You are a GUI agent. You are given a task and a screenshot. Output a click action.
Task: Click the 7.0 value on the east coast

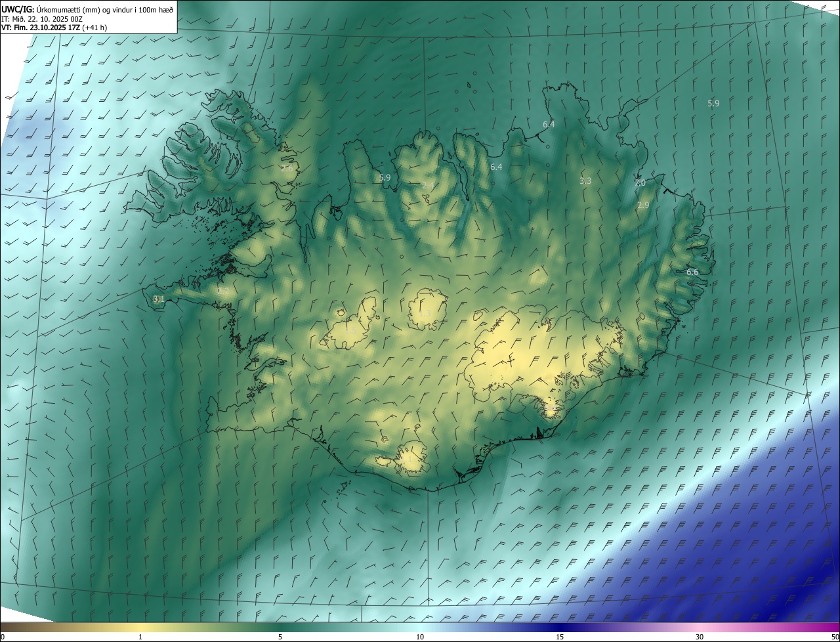point(640,183)
